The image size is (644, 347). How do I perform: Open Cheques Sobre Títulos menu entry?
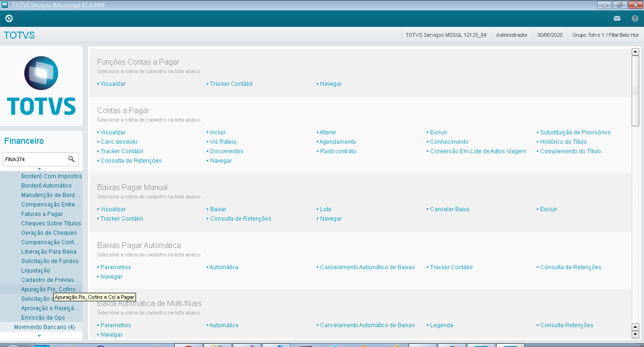(x=51, y=223)
